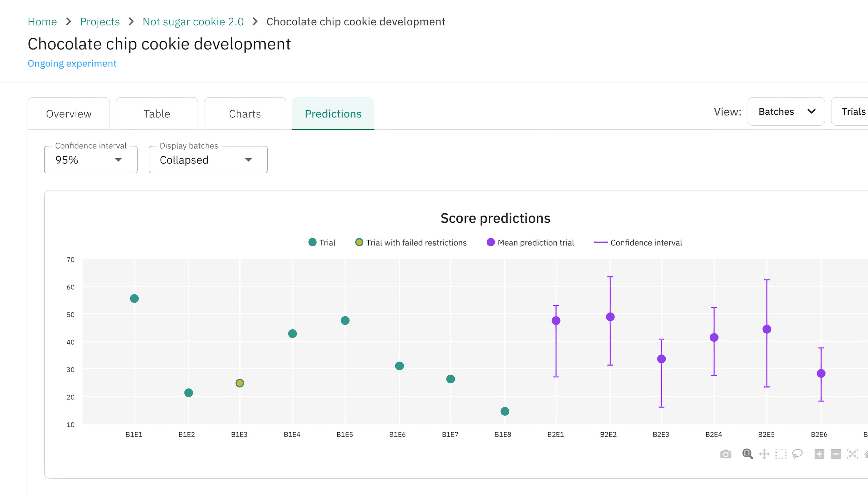
Task: Click the purple B2E6 mean prediction point
Action: click(821, 373)
